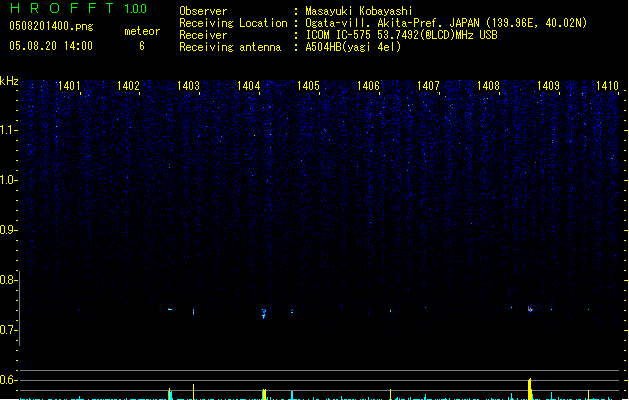Image resolution: width=629 pixels, height=400 pixels.
Task: Click the 0.7 kHz axis label
Action: coord(8,330)
